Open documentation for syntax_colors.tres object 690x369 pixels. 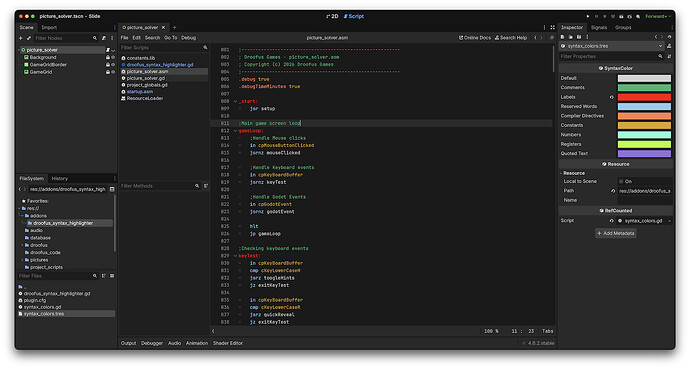[669, 46]
